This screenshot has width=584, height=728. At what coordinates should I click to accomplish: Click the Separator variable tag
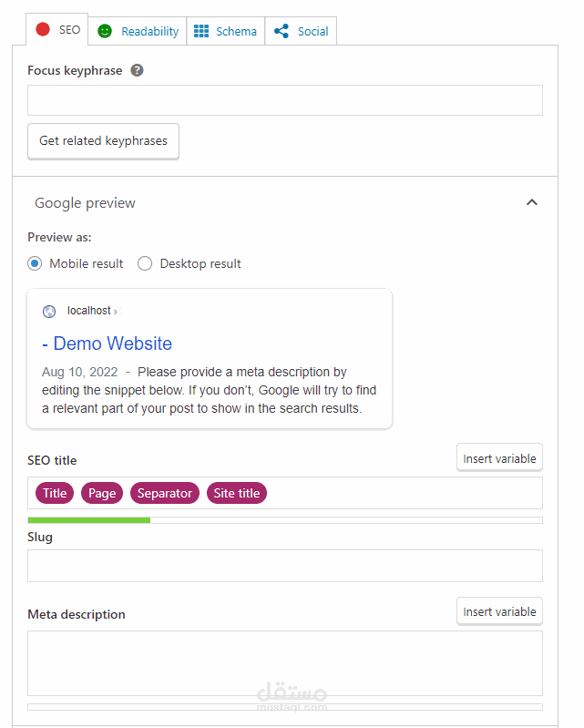point(165,493)
